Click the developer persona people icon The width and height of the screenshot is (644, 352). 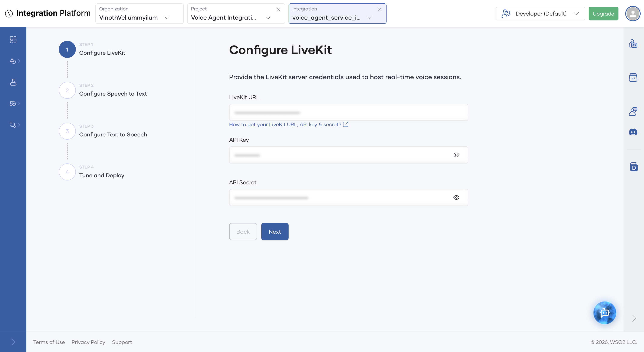tap(506, 13)
